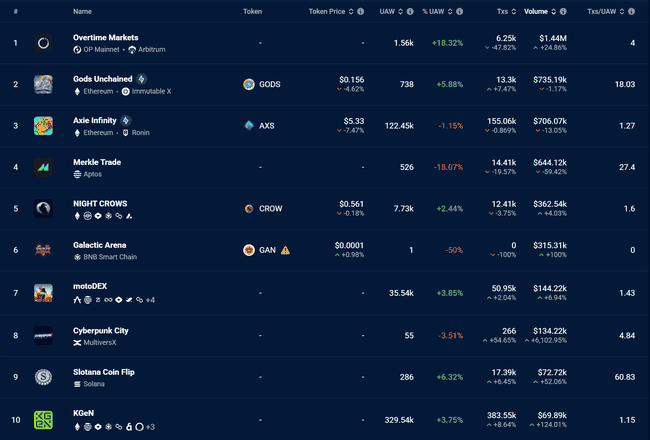The image size is (650, 440).
Task: Click the AXS token icon
Action: 249,126
